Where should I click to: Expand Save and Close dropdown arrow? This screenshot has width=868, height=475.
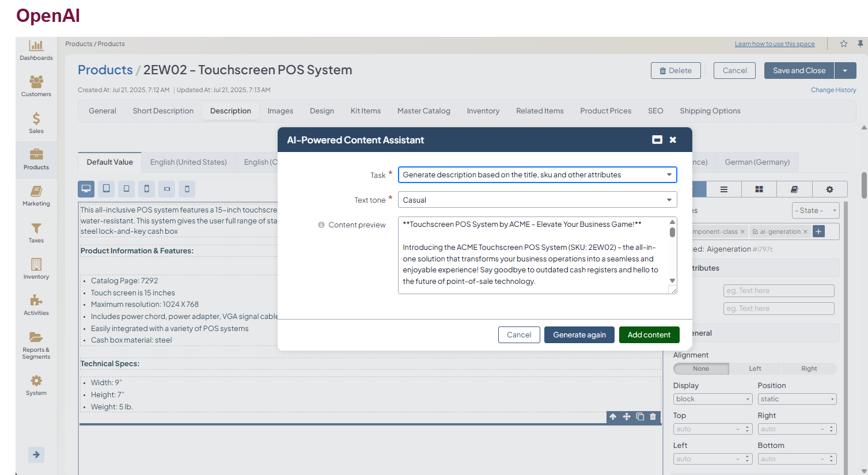(845, 71)
